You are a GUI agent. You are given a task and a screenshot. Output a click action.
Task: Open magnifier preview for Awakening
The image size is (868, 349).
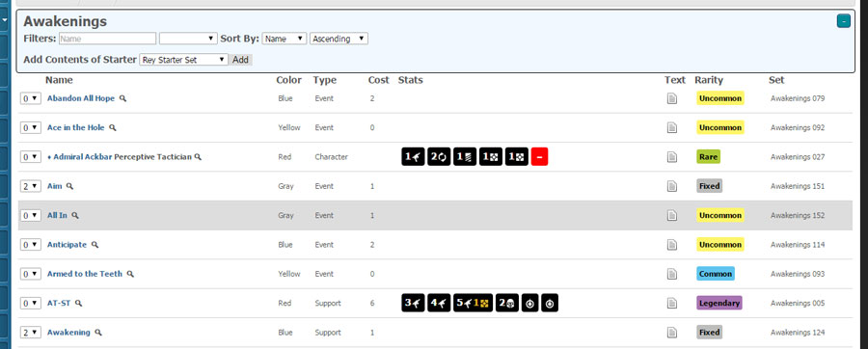(x=98, y=333)
